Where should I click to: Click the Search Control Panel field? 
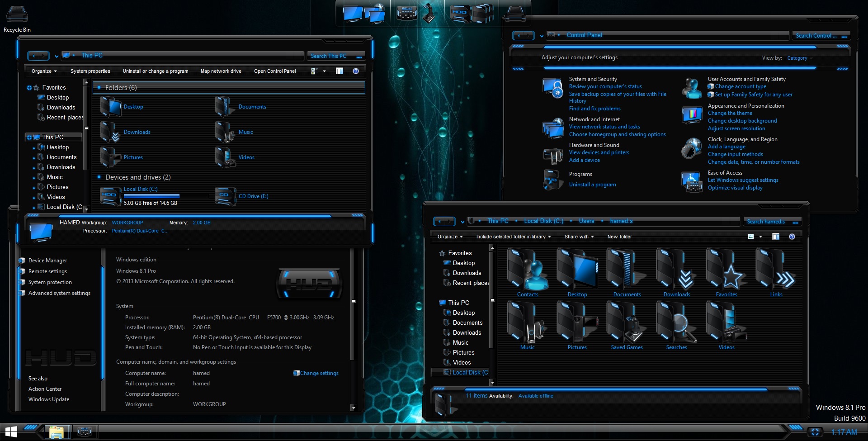816,36
